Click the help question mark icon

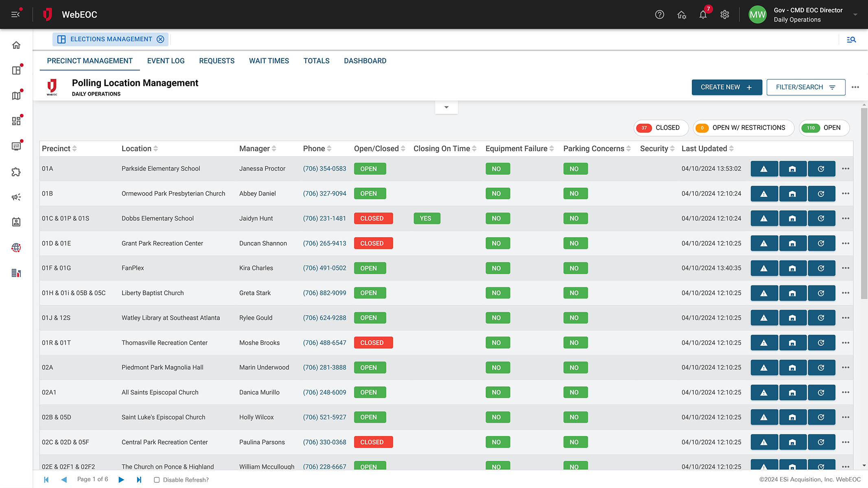660,15
